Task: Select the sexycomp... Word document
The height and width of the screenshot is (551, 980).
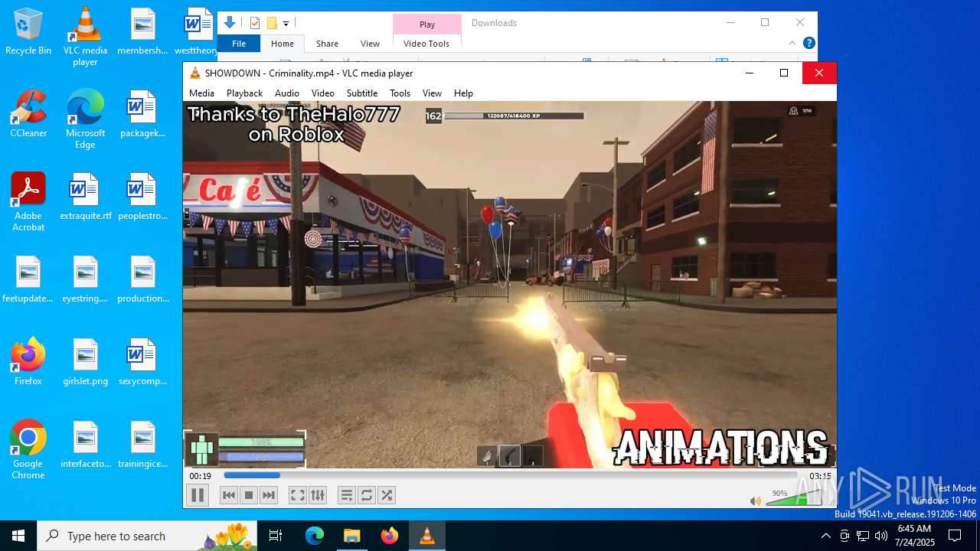Action: 142,362
